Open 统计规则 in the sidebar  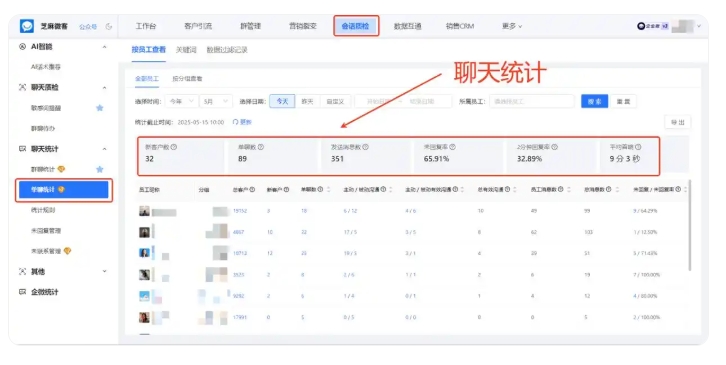pos(43,210)
